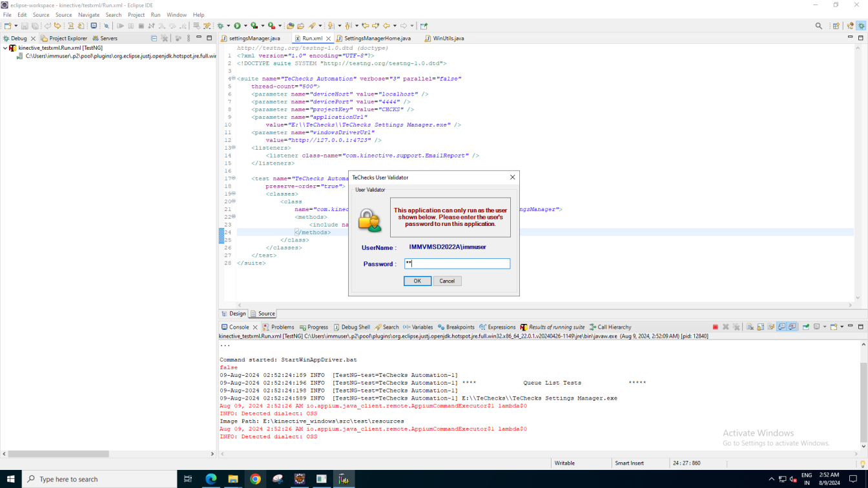This screenshot has height=488, width=868.
Task: Click OK in TeChecks User Validator
Action: coord(417,281)
